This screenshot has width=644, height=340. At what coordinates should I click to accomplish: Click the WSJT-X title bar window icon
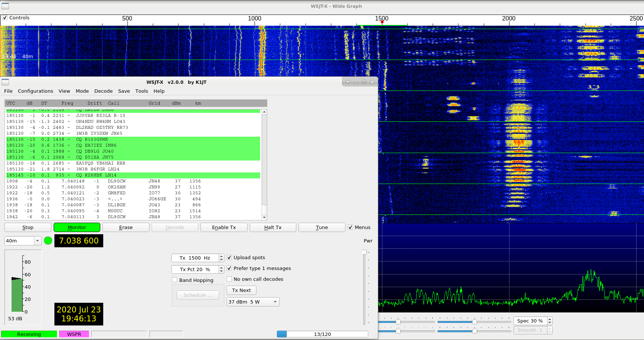tap(5, 82)
